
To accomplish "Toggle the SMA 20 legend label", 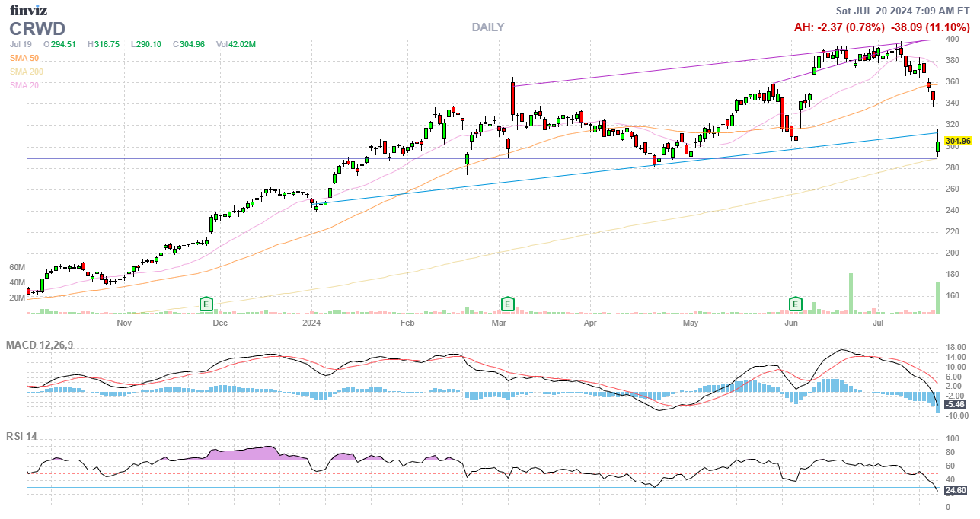I will pyautogui.click(x=24, y=85).
